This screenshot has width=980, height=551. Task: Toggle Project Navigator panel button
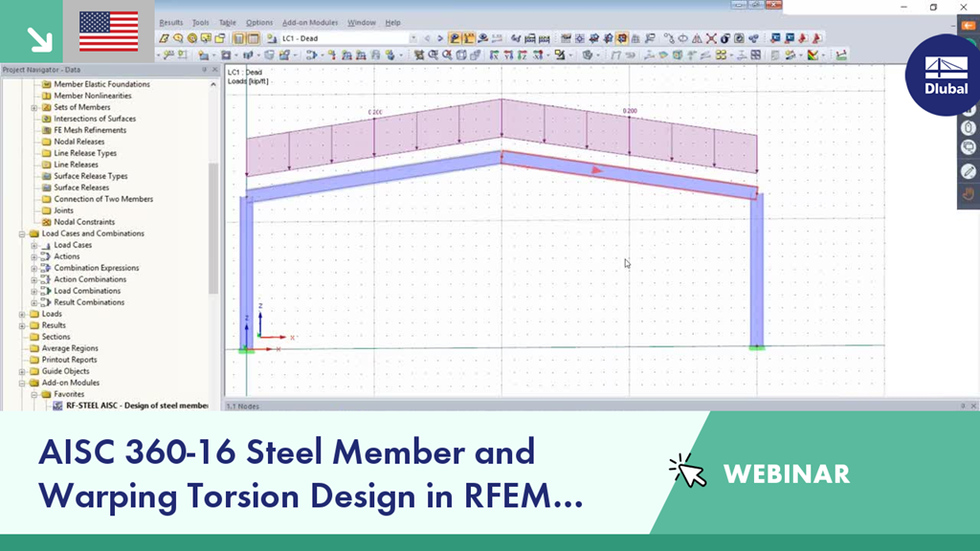pyautogui.click(x=238, y=38)
